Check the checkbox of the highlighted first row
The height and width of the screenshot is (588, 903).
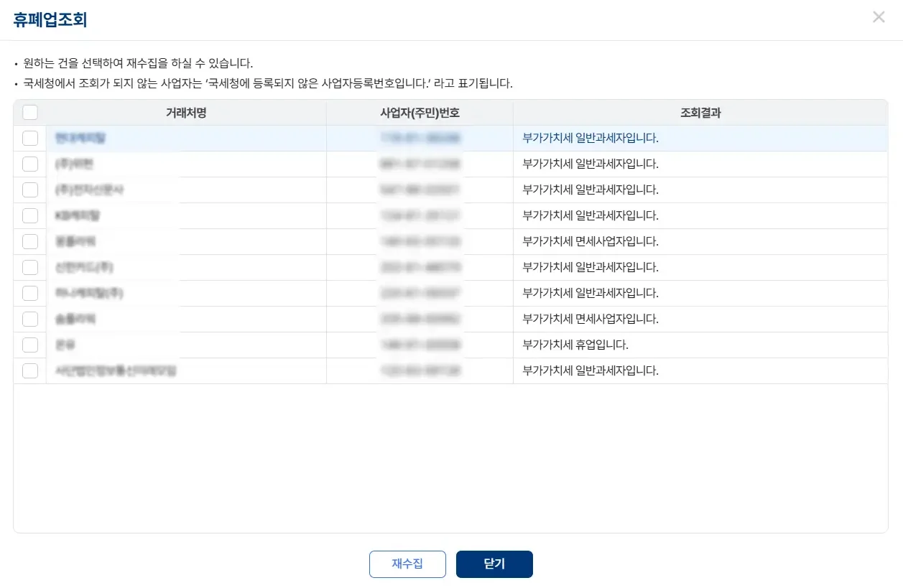tap(29, 138)
